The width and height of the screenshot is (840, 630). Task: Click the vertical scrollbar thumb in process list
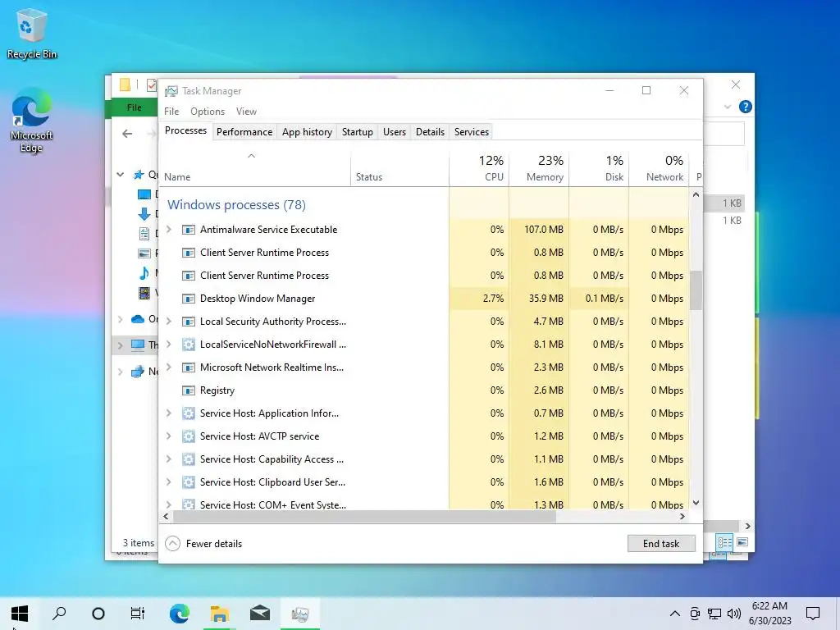696,290
